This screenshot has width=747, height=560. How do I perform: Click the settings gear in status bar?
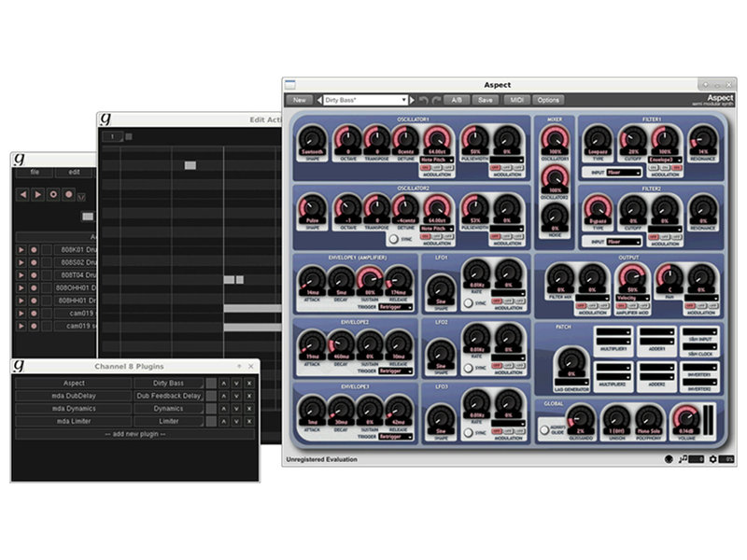point(712,459)
